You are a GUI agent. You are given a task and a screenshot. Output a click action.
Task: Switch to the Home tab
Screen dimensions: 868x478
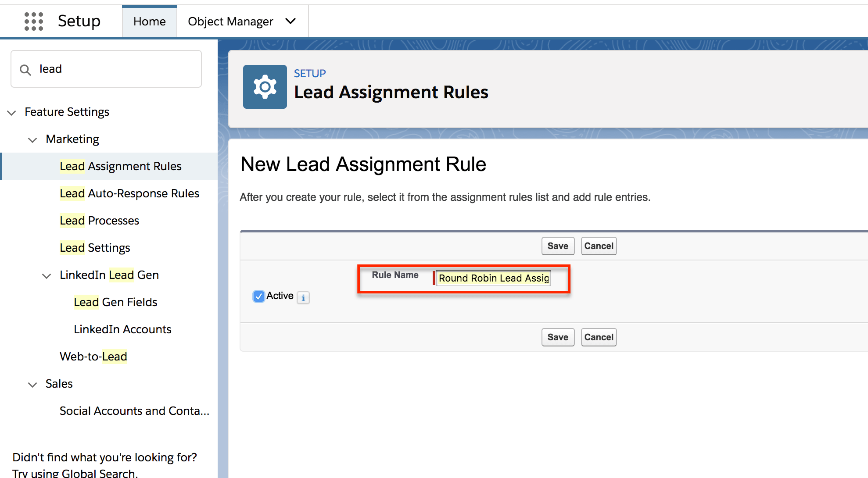[x=149, y=21]
